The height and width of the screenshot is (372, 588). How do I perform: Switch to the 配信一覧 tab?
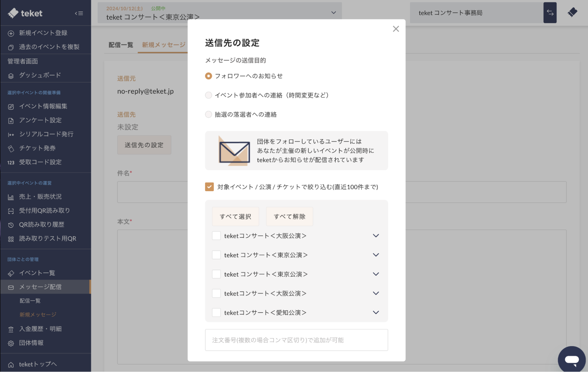tap(121, 45)
